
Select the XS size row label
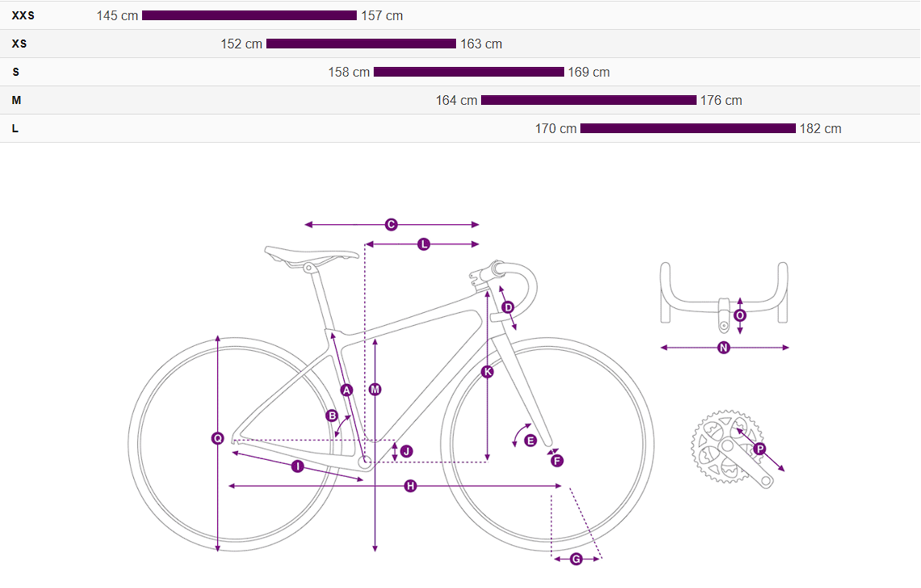click(x=19, y=44)
